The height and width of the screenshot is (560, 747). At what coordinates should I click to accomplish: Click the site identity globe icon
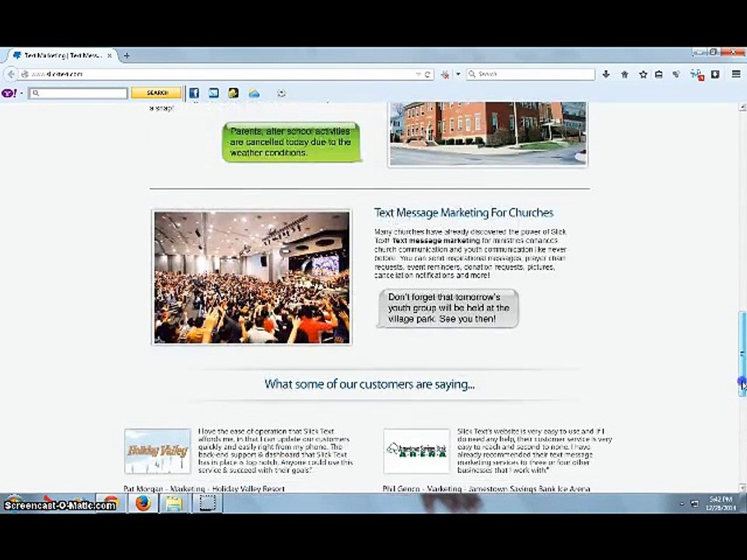25,75
